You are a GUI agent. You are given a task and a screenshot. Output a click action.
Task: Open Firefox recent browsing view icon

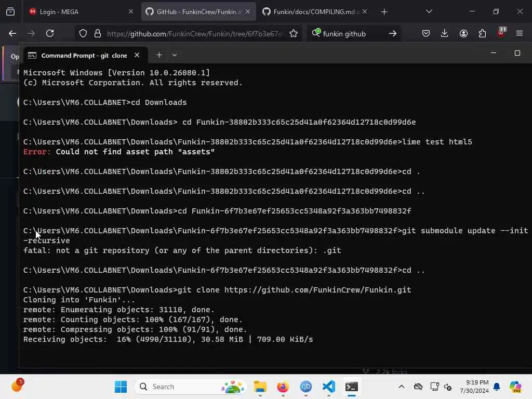(10, 11)
